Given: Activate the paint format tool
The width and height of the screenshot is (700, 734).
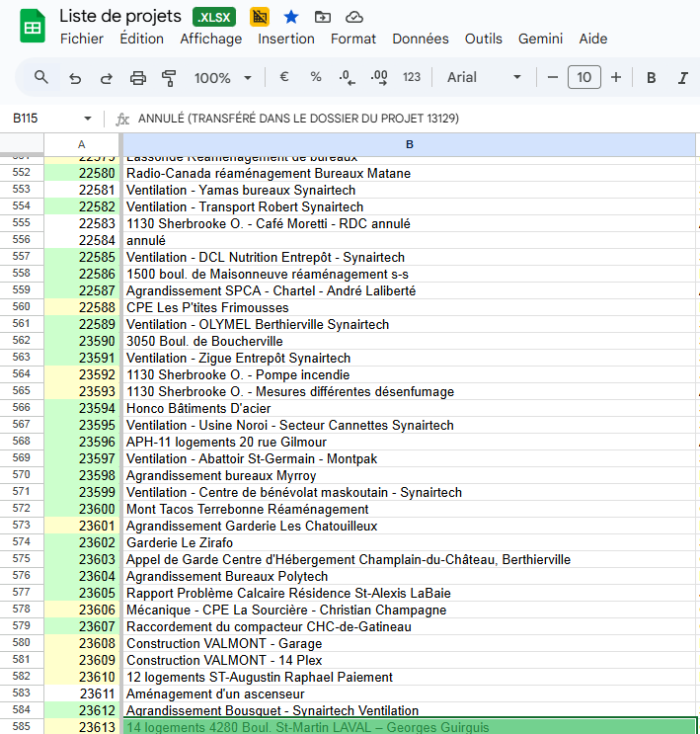Looking at the screenshot, I should click(x=169, y=78).
